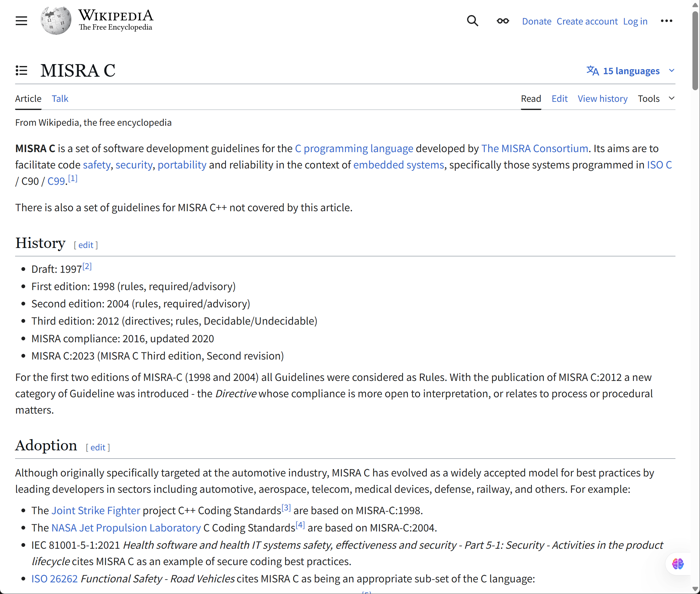Click 'First edition: 1998' list item
Image resolution: width=700 pixels, height=594 pixels.
click(133, 287)
